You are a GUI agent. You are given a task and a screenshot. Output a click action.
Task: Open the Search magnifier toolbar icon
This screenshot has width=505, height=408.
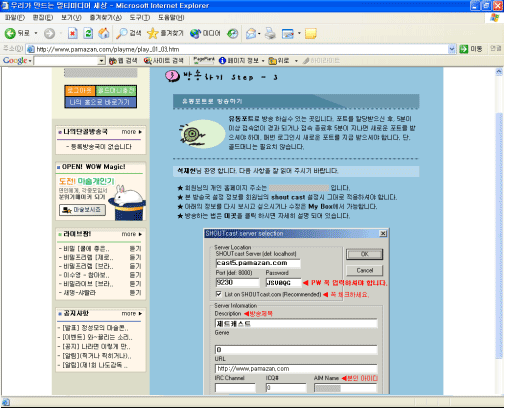[122, 33]
